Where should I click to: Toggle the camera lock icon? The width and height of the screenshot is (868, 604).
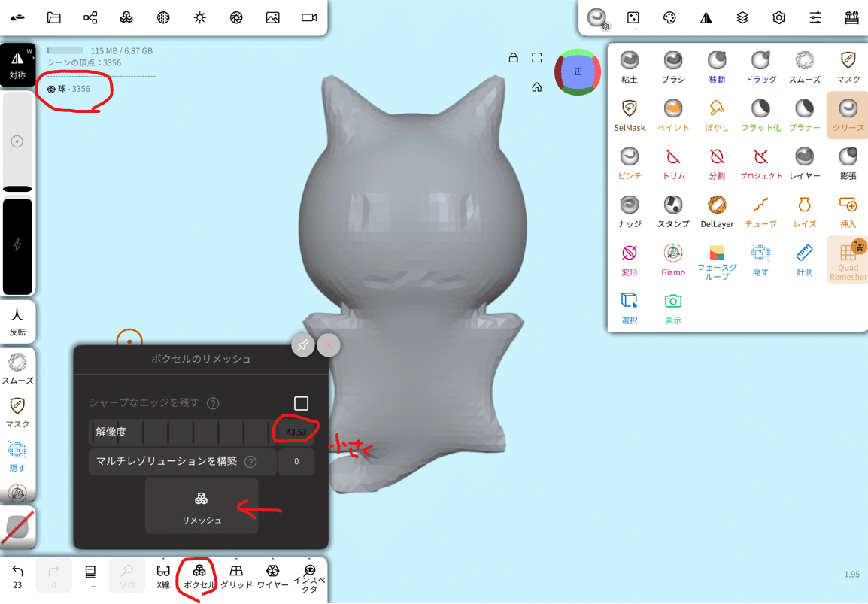coord(513,58)
